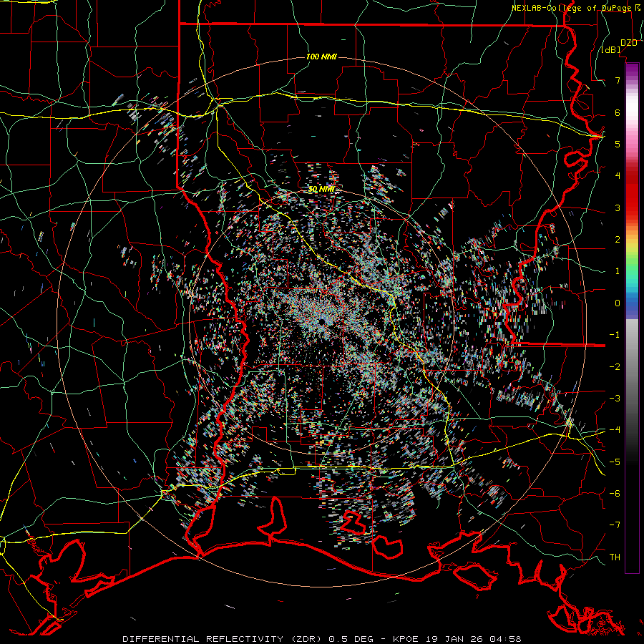Click the -4 dB value on the scale

[615, 430]
